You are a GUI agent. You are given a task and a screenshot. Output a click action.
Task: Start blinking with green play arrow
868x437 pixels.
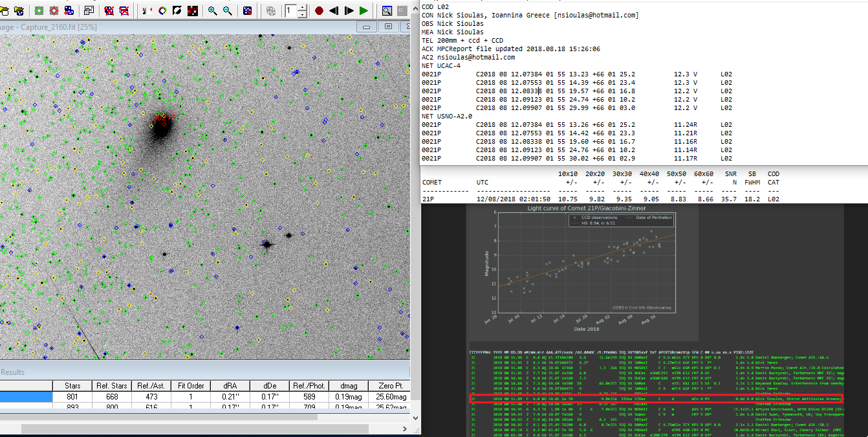coord(364,10)
